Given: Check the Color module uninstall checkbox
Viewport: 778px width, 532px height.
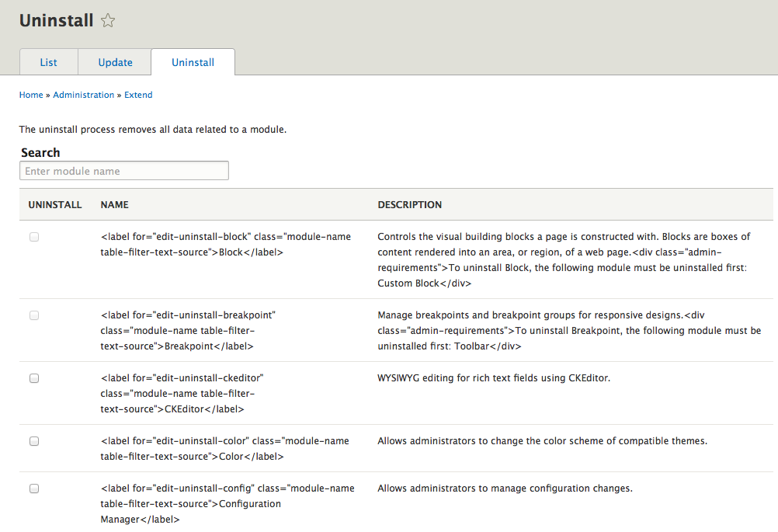Looking at the screenshot, I should click(34, 441).
